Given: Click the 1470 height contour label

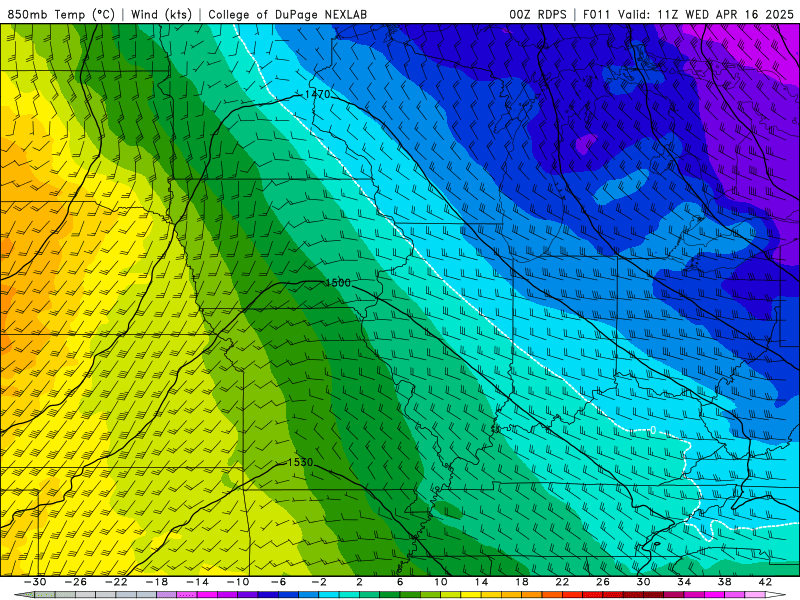Looking at the screenshot, I should pyautogui.click(x=317, y=94).
